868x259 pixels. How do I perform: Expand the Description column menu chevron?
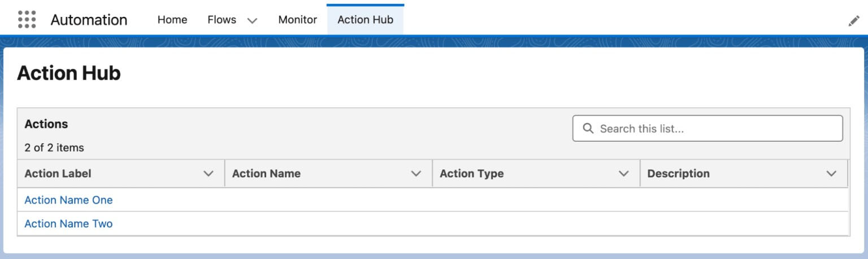point(831,174)
